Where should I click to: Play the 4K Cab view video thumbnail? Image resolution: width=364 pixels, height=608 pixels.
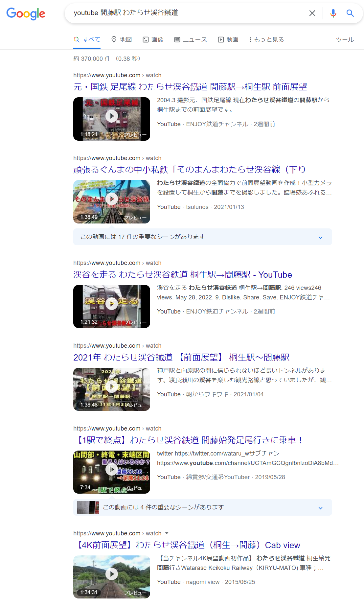coord(112,574)
